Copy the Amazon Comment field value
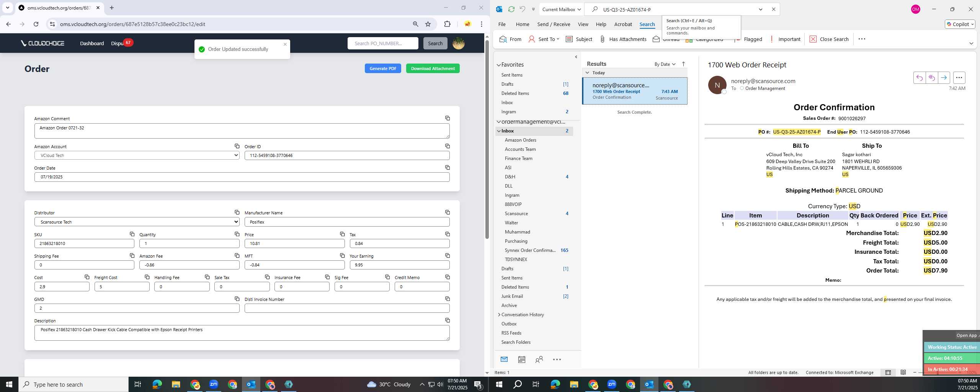This screenshot has width=980, height=392. coord(447,118)
